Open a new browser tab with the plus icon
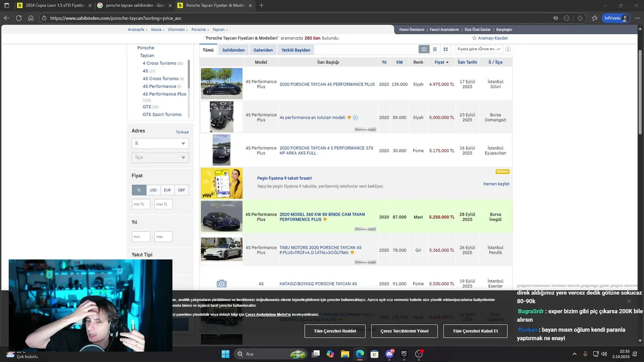Viewport: 644px width, 362px height. pyautogui.click(x=261, y=6)
